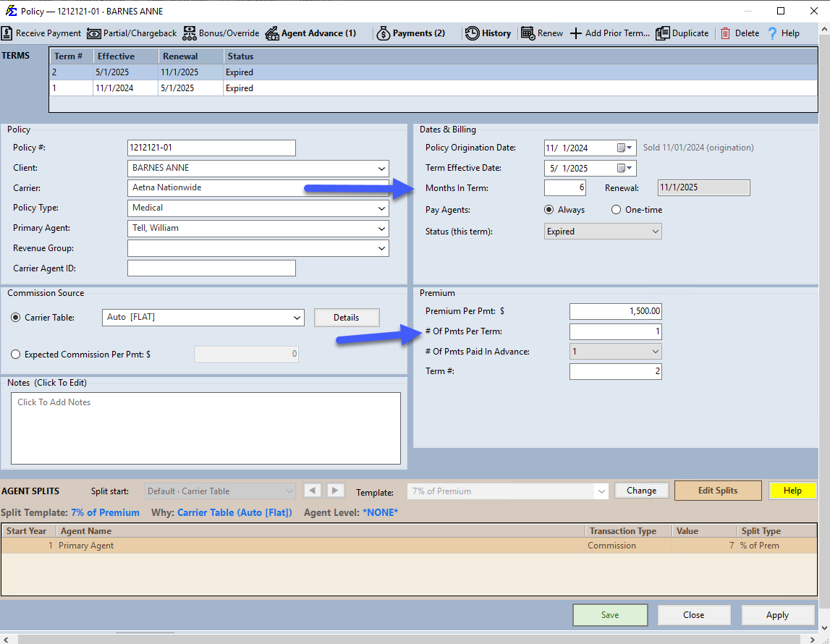The height and width of the screenshot is (644, 830).
Task: Go to next split start
Action: click(335, 491)
